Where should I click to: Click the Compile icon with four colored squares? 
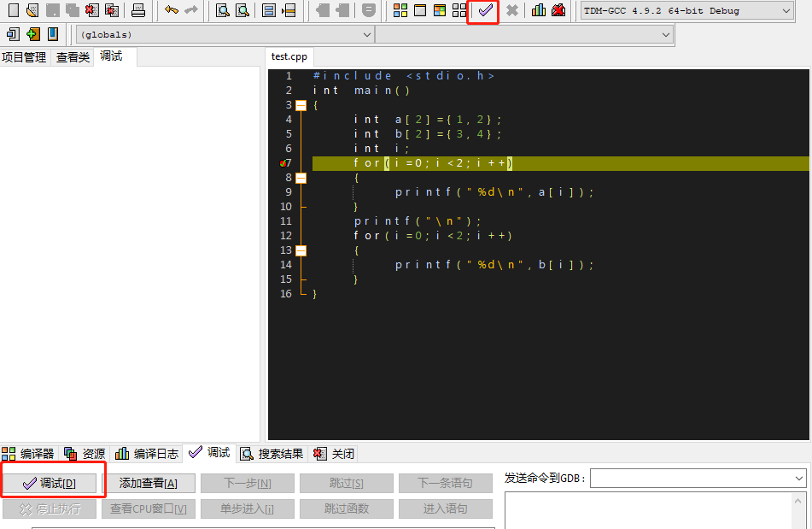pyautogui.click(x=400, y=11)
